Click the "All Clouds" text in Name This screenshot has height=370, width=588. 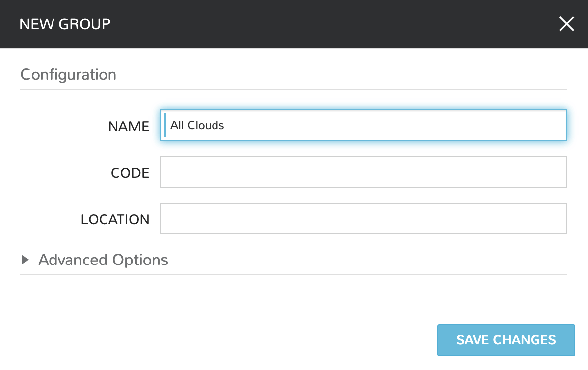coord(197,126)
